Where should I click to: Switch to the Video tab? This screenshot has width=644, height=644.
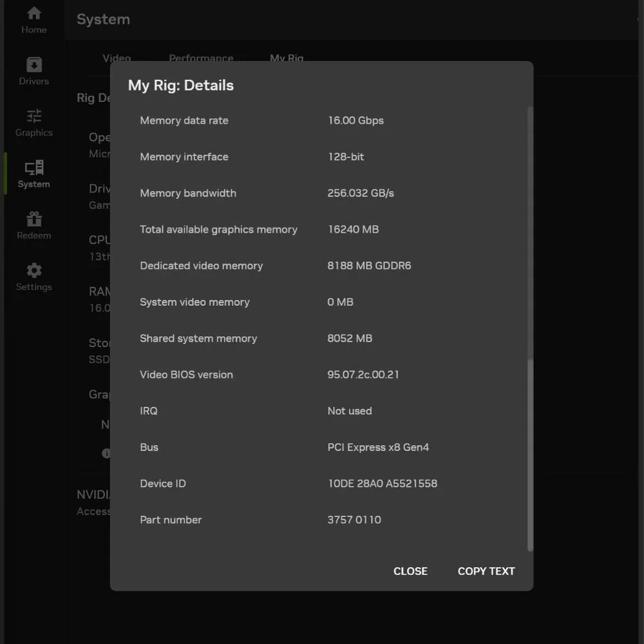coord(117,58)
